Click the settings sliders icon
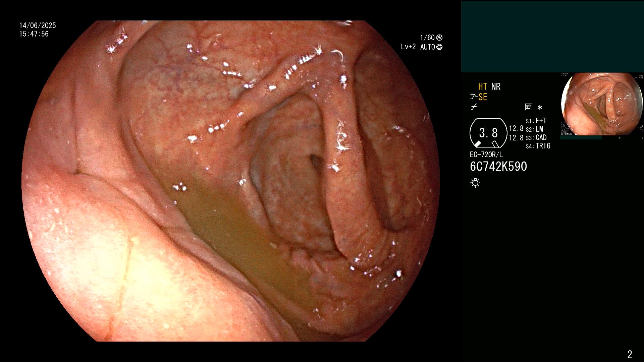The height and width of the screenshot is (362, 644). (529, 107)
